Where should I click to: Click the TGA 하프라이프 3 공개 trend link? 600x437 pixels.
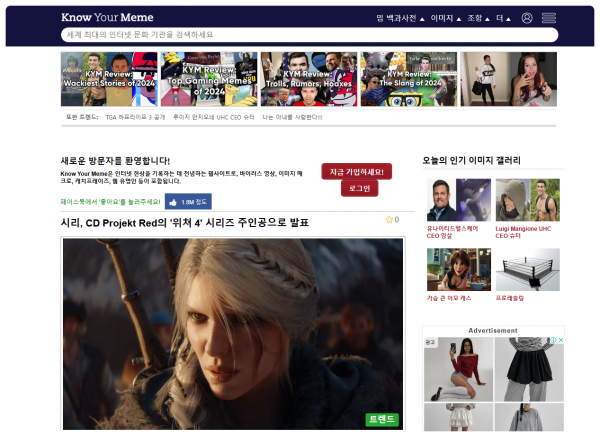[x=135, y=117]
